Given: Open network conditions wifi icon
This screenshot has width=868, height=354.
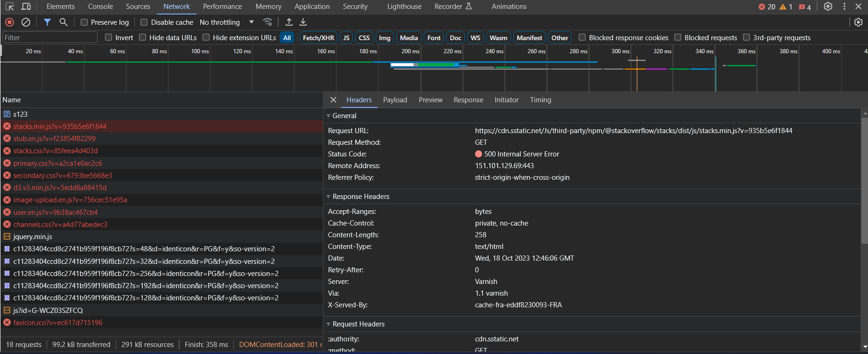Looking at the screenshot, I should click(x=267, y=22).
